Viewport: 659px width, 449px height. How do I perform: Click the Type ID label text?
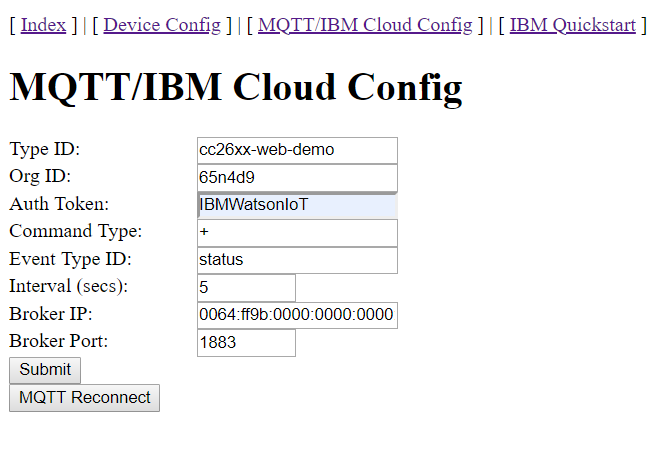(x=44, y=150)
